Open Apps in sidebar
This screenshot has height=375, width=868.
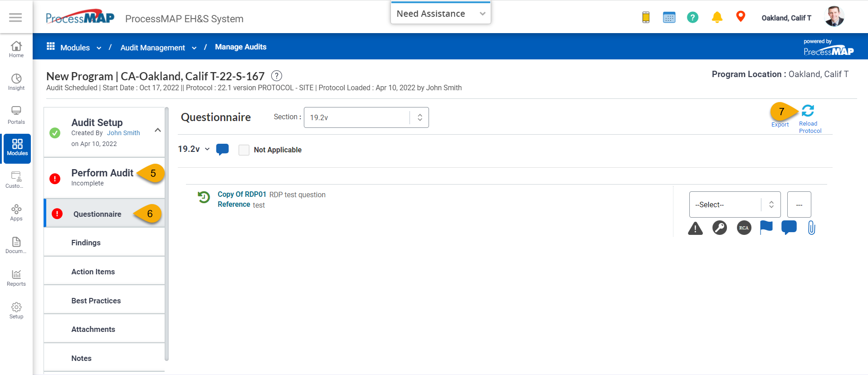click(x=16, y=213)
